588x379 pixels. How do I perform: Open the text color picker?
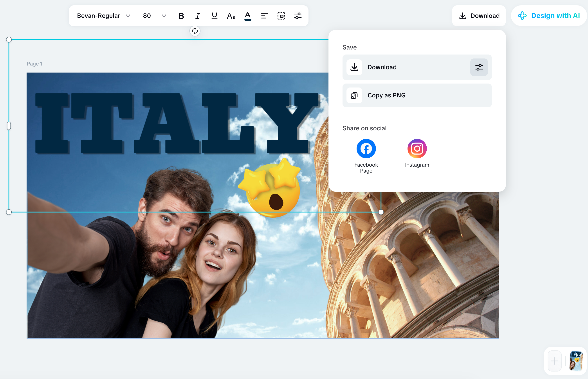(x=247, y=16)
